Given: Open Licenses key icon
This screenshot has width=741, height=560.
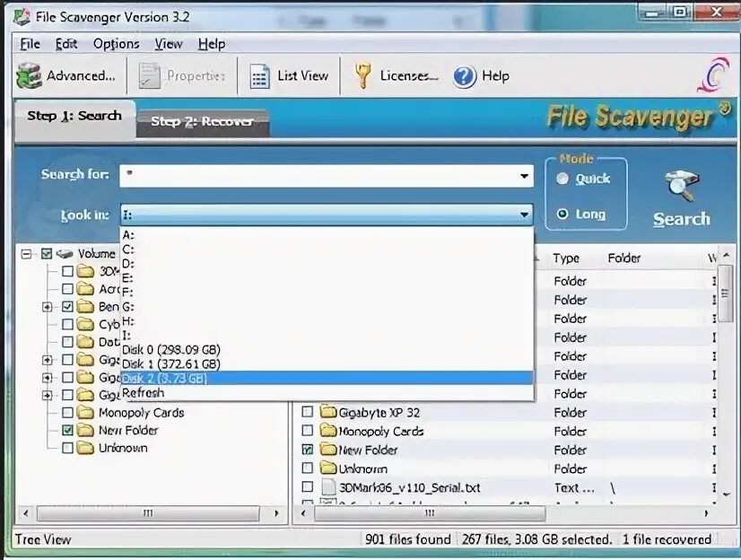Looking at the screenshot, I should point(363,76).
